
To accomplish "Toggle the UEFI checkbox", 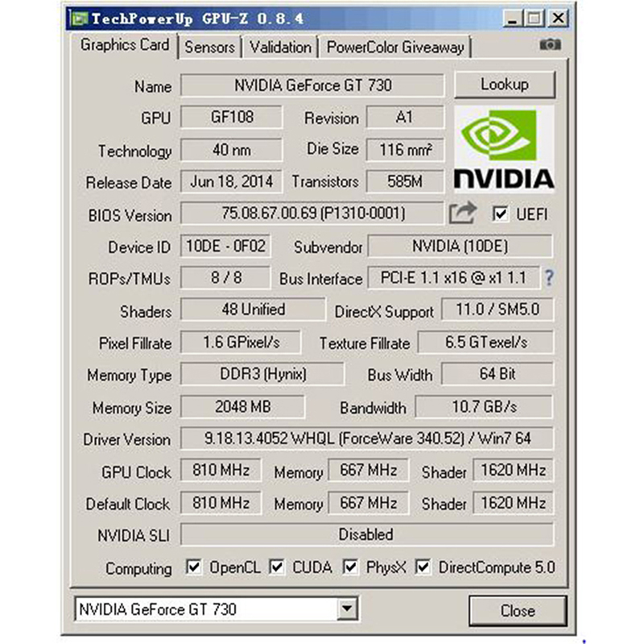I will click(x=501, y=214).
